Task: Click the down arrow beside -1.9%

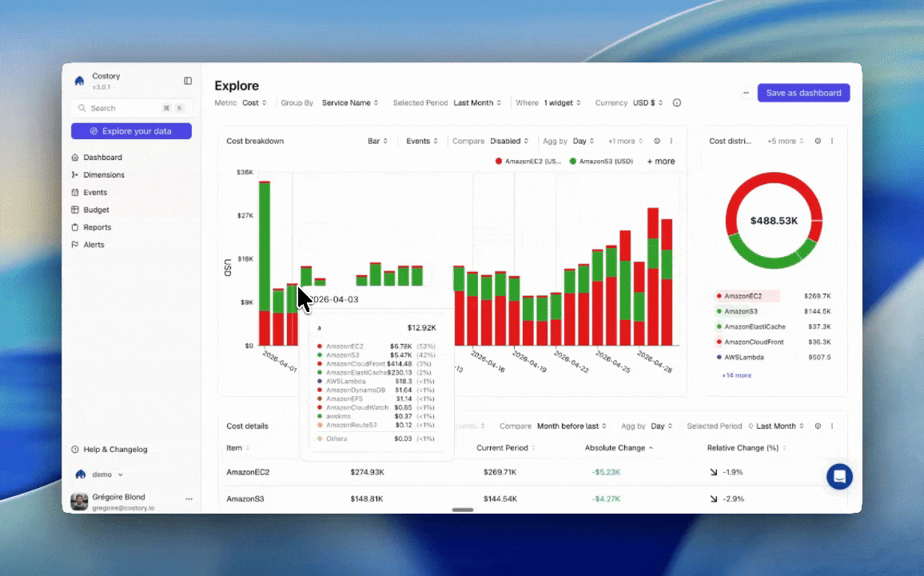Action: [x=714, y=472]
